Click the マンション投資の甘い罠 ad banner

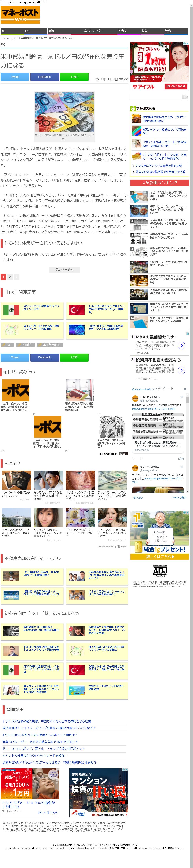click(x=99, y=793)
